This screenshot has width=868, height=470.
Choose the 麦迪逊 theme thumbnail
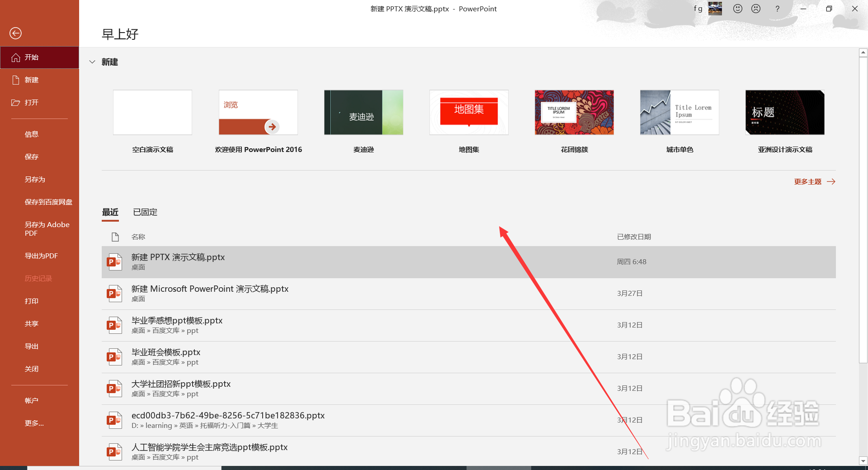pyautogui.click(x=363, y=112)
